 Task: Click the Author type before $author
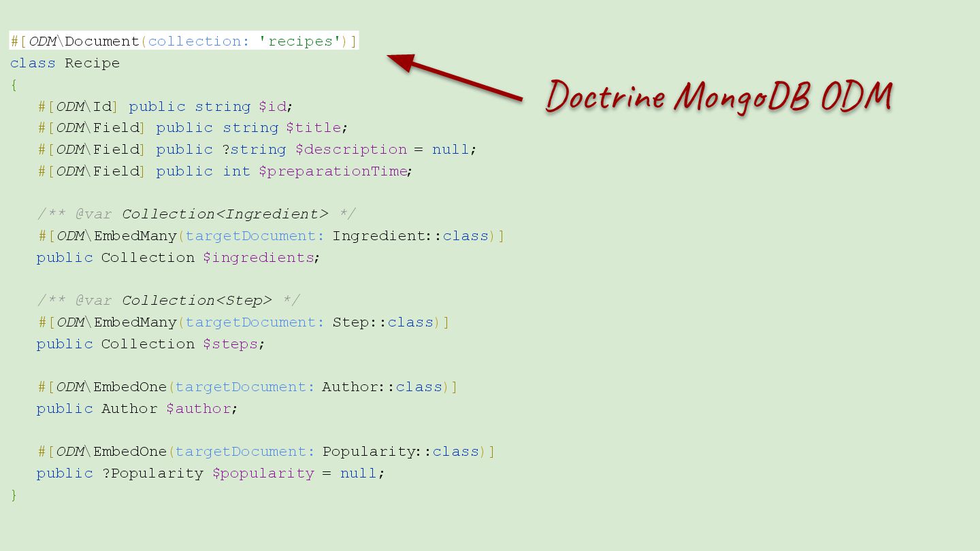(129, 409)
